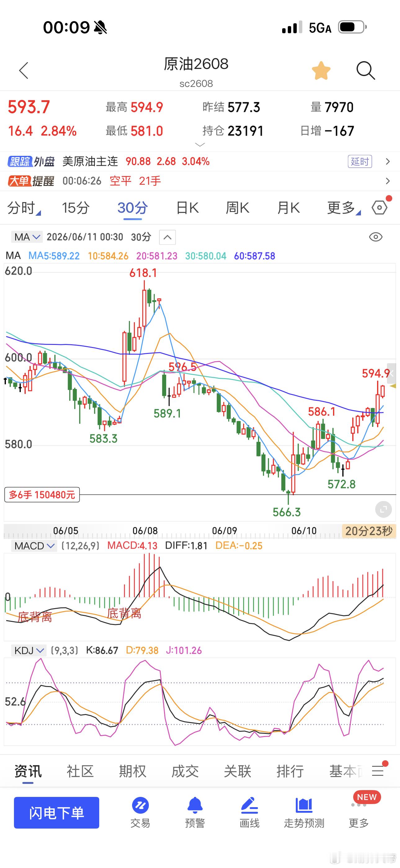Toggle the favorite star for 原油2608
The height and width of the screenshot is (868, 400).
(x=321, y=71)
